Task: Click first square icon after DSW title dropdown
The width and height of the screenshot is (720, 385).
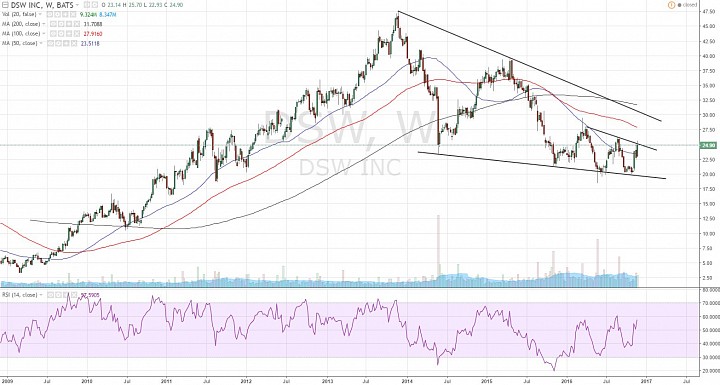Action: [x=87, y=5]
